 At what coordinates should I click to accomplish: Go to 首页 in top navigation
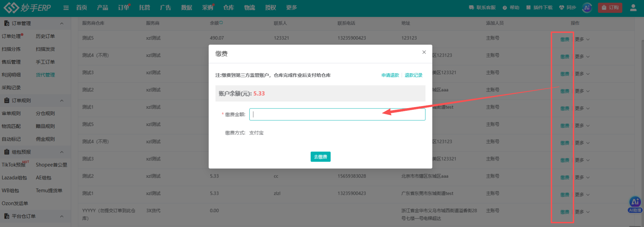click(82, 7)
